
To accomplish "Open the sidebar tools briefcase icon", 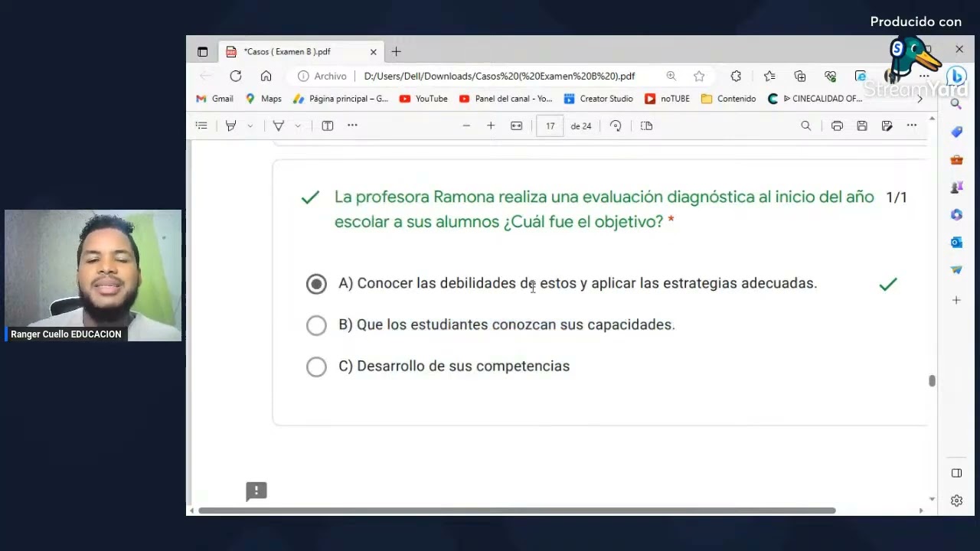I will [956, 160].
